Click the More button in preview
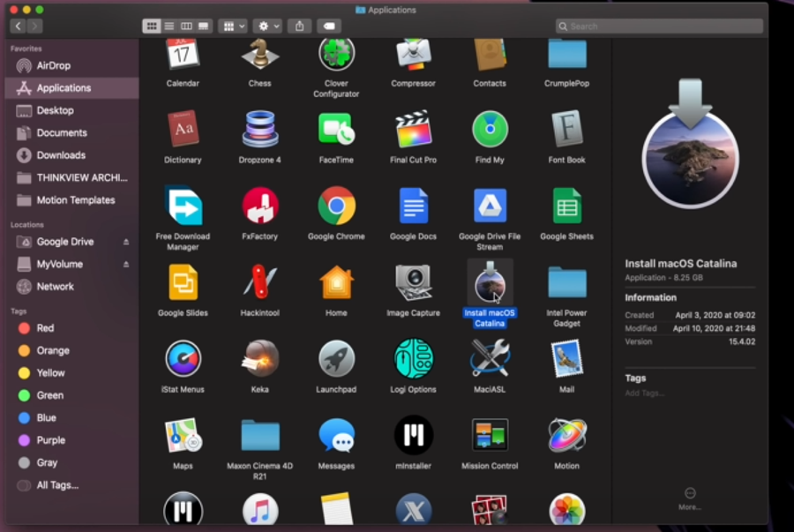 click(690, 498)
